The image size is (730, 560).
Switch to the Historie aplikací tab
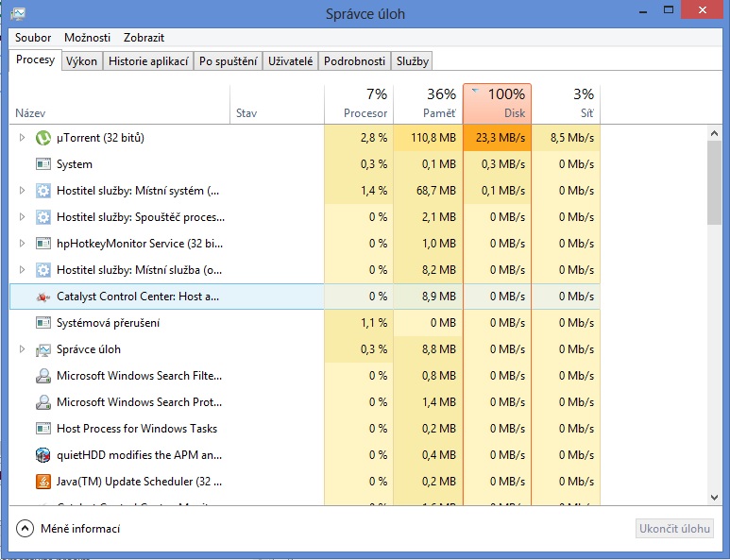148,61
